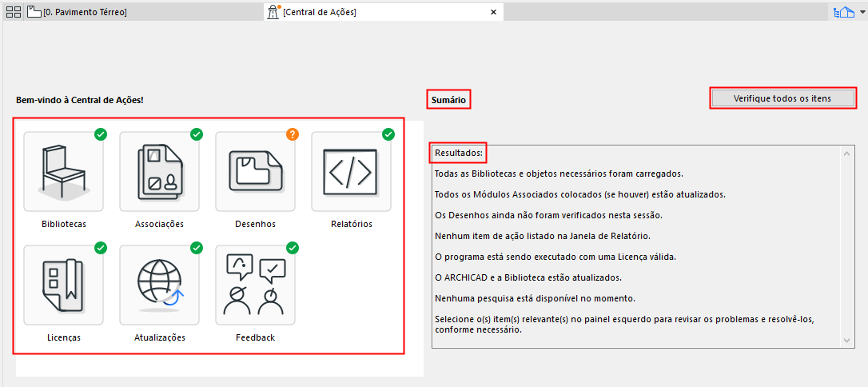Image resolution: width=868 pixels, height=387 pixels.
Task: Click the Feedback label text
Action: pyautogui.click(x=255, y=337)
